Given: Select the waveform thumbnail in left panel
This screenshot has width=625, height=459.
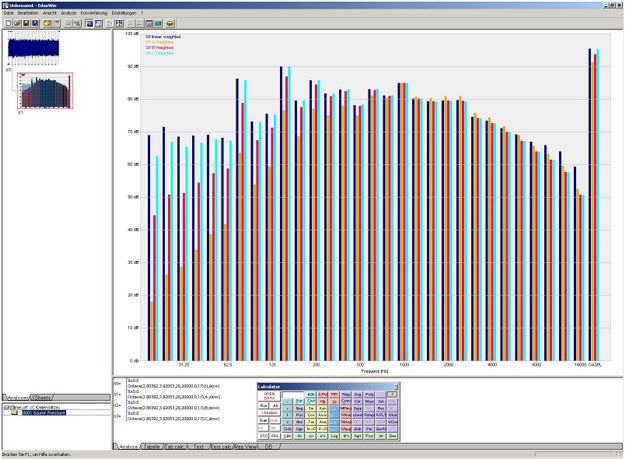Looking at the screenshot, I should click(34, 47).
